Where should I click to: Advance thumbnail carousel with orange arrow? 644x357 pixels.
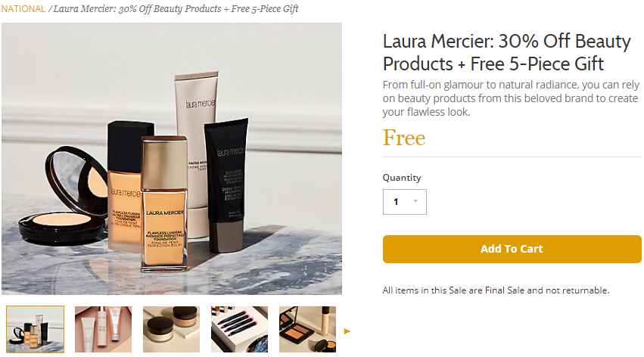click(x=347, y=331)
